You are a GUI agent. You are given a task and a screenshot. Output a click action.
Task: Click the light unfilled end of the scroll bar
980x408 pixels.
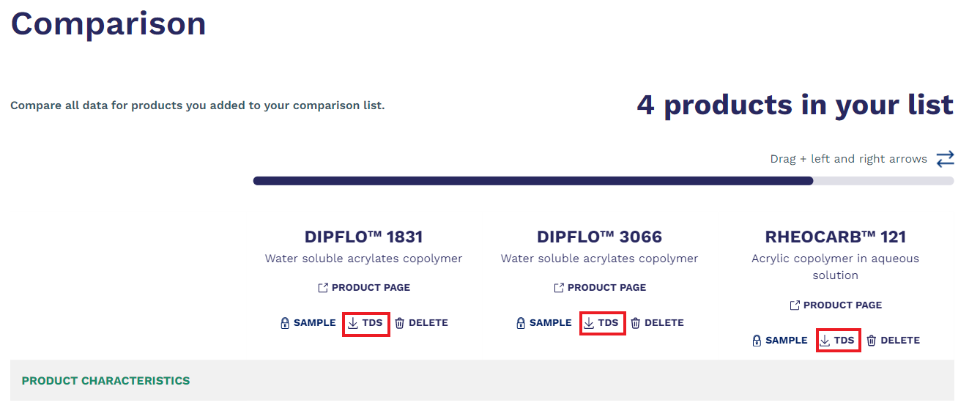(x=883, y=181)
